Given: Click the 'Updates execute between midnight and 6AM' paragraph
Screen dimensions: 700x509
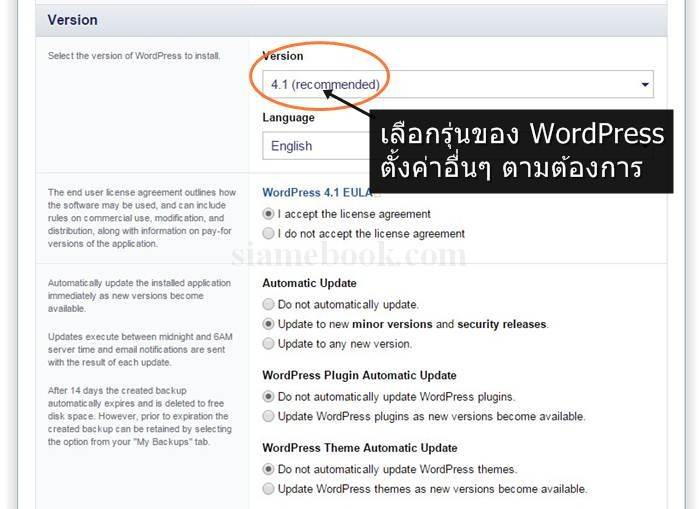Looking at the screenshot, I should point(140,350).
